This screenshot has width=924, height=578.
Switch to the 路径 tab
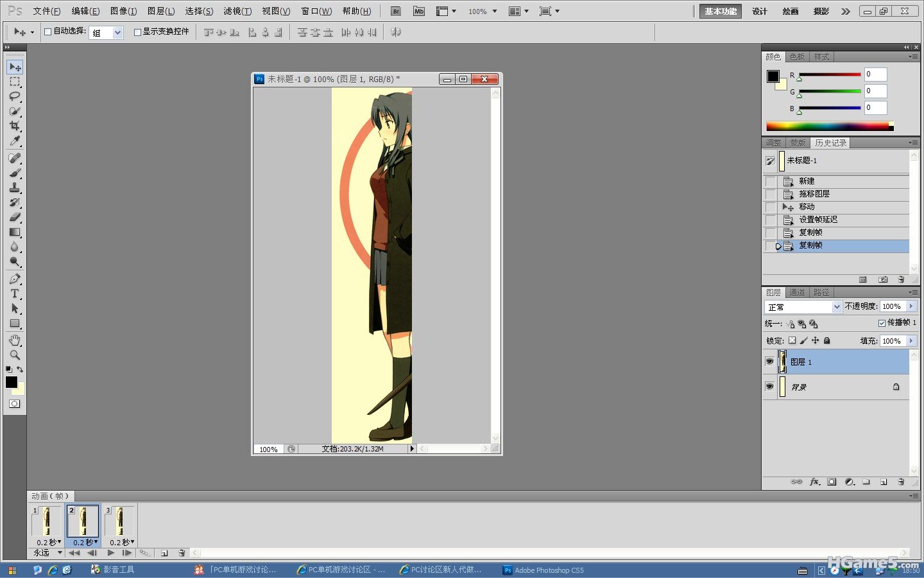click(821, 292)
